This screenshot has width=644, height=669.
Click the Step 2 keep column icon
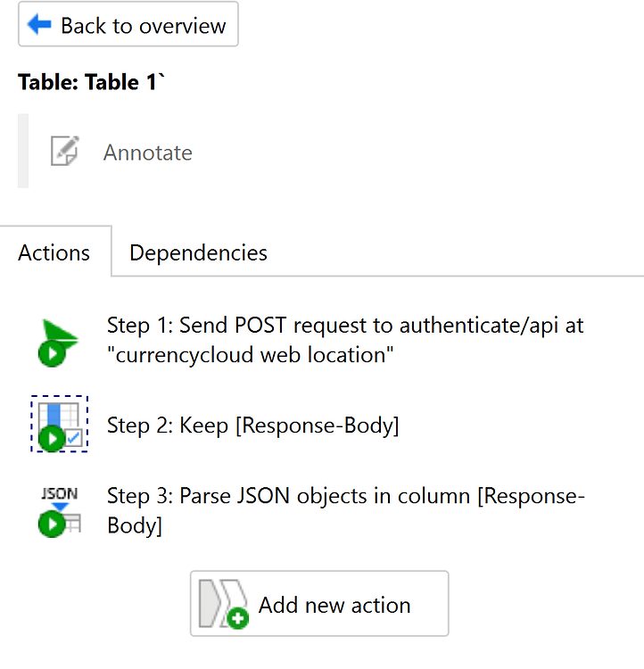click(x=60, y=424)
